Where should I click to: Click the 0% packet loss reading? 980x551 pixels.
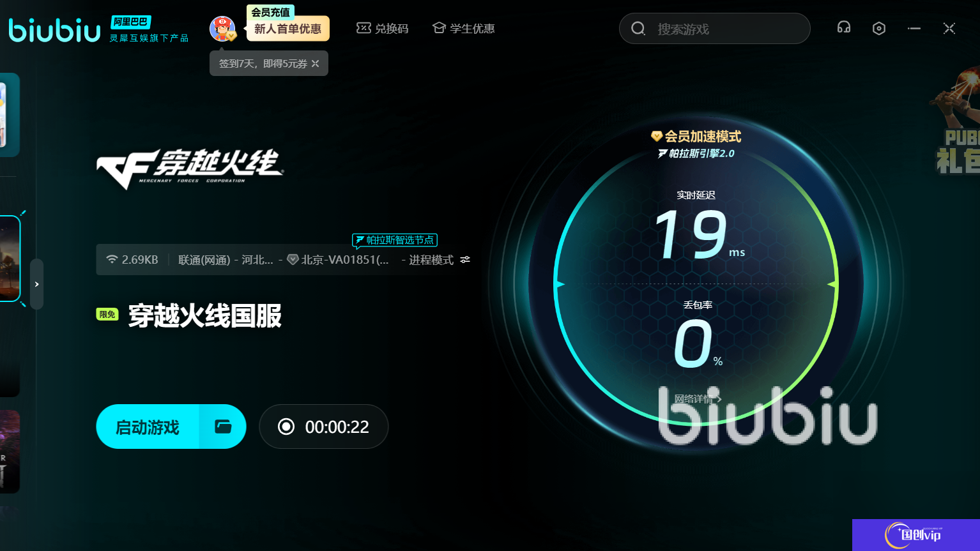click(x=698, y=344)
